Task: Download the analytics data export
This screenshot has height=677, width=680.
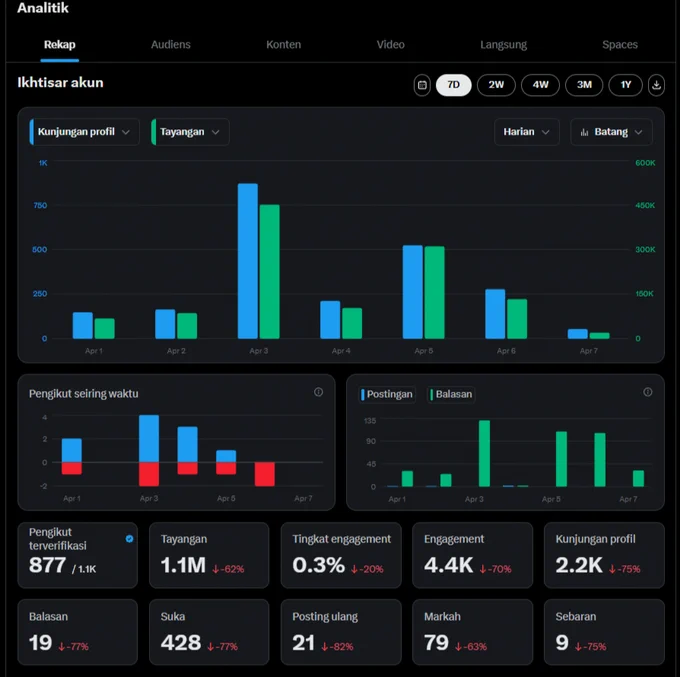Action: click(x=656, y=85)
